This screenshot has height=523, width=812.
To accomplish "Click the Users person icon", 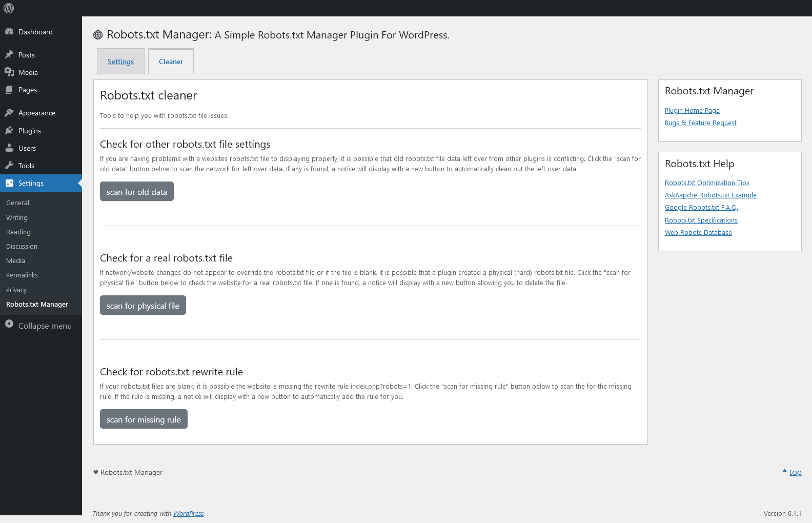I will pos(9,148).
